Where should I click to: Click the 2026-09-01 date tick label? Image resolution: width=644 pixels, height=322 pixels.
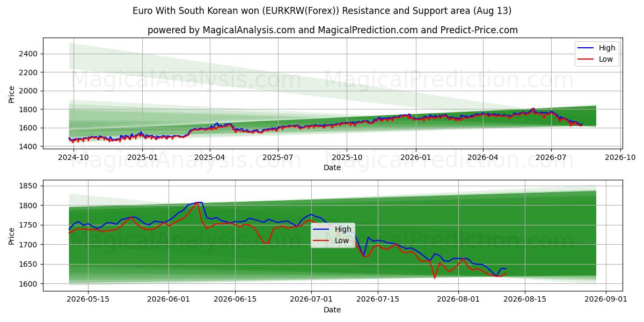[x=606, y=299]
